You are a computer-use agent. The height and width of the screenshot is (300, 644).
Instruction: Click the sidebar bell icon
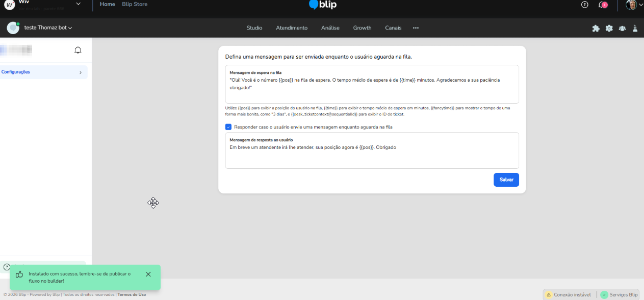coord(78,50)
